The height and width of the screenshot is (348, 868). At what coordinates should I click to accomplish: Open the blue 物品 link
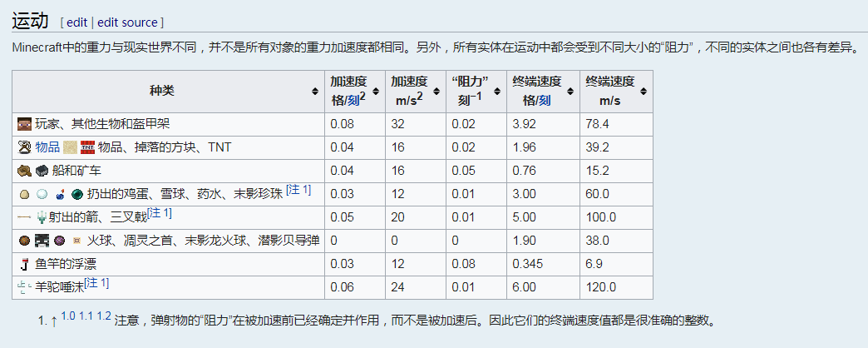47,147
